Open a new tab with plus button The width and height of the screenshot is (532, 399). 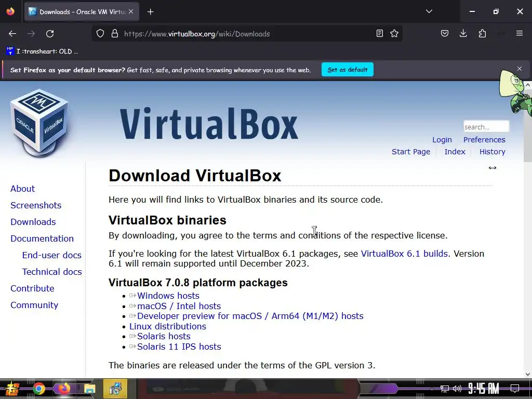tap(151, 12)
